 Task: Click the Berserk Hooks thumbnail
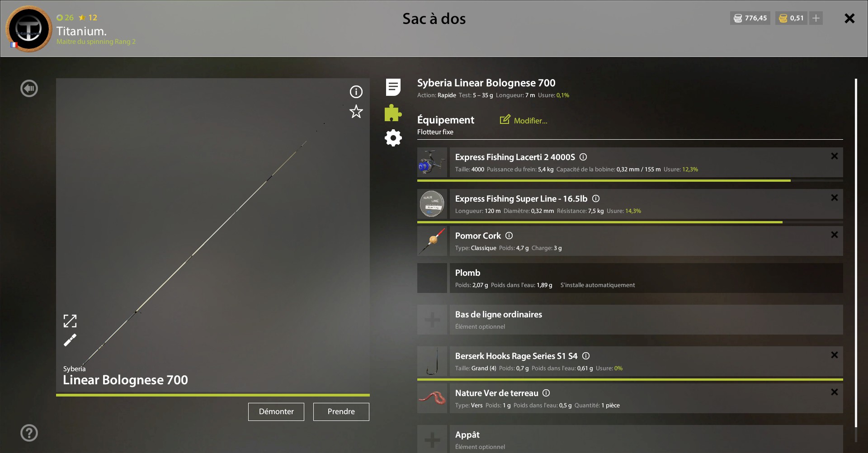tap(432, 361)
